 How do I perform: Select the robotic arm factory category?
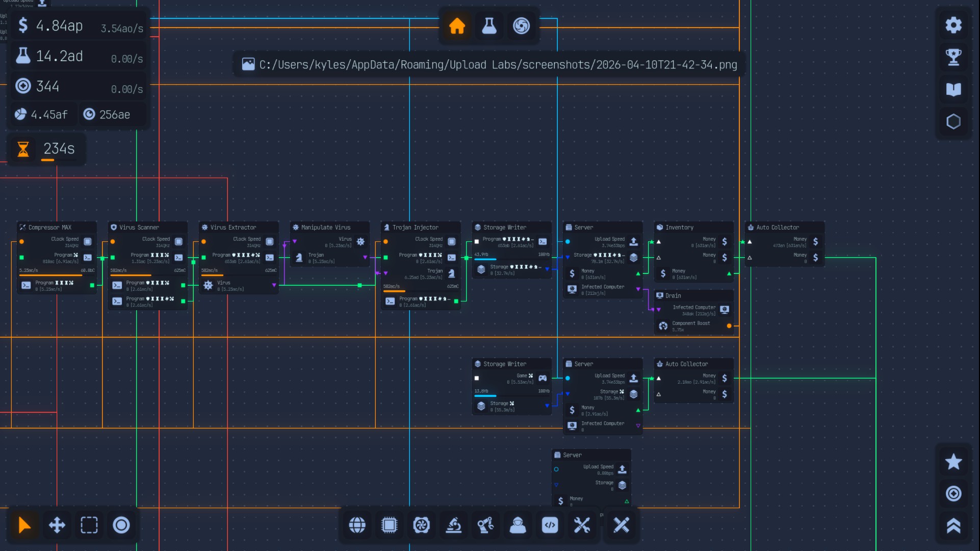485,525
